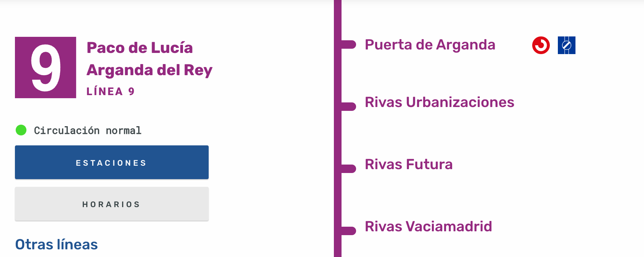644x257 pixels.
Task: Click the Arganda del Rey title text
Action: [x=150, y=70]
